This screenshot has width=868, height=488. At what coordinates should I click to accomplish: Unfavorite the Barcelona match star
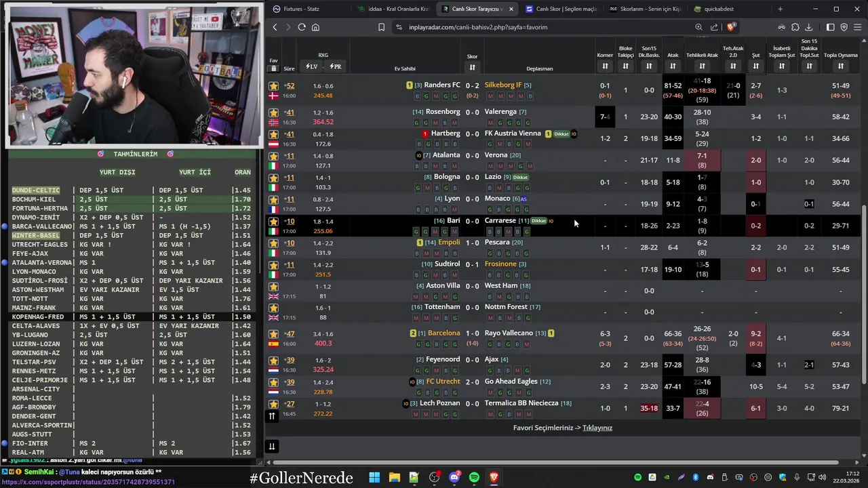[273, 334]
